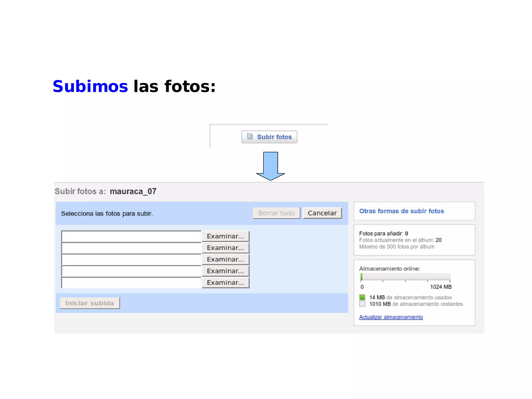The image size is (532, 399).
Task: Click the gray remaining-storage legend swatch
Action: pyautogui.click(x=362, y=304)
